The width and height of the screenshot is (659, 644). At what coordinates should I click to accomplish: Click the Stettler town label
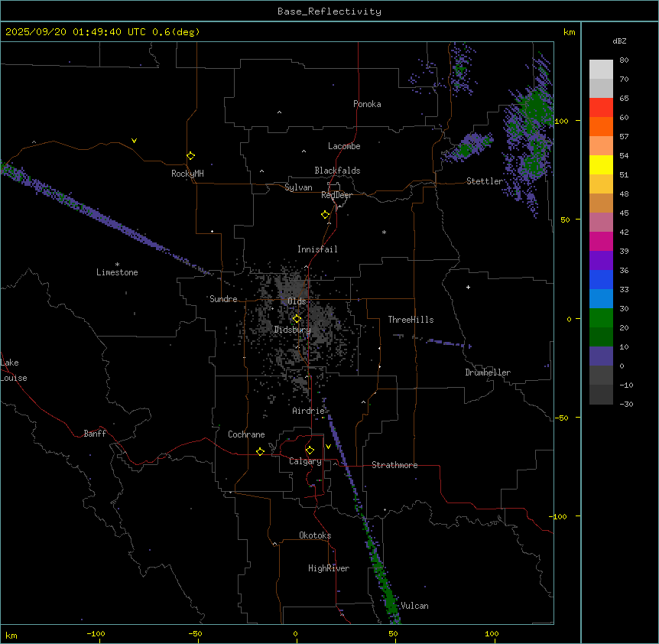[x=485, y=181]
